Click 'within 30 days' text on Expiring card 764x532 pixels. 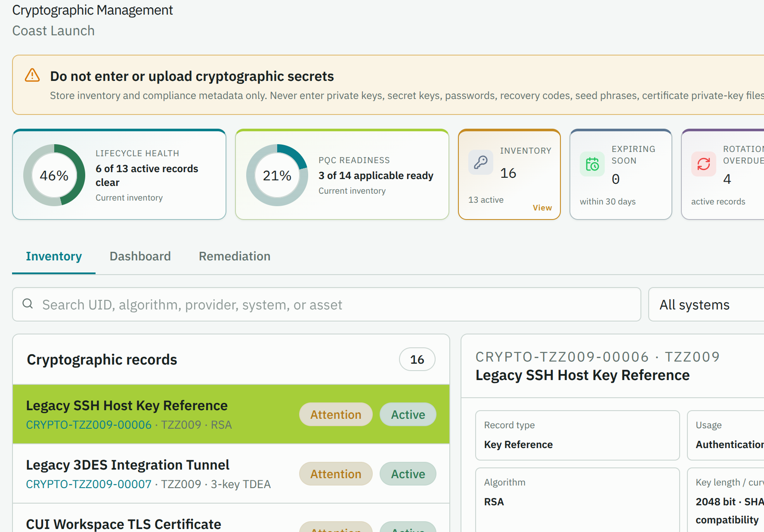[608, 201]
